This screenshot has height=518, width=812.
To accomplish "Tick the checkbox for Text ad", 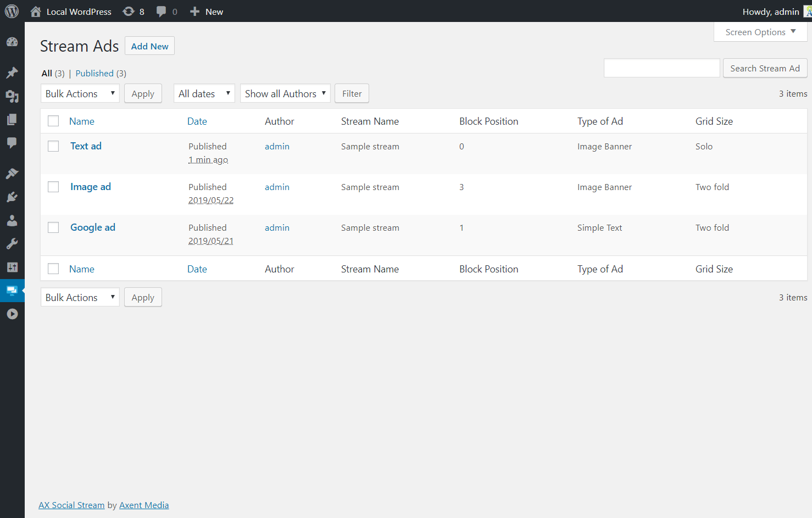I will pos(53,146).
